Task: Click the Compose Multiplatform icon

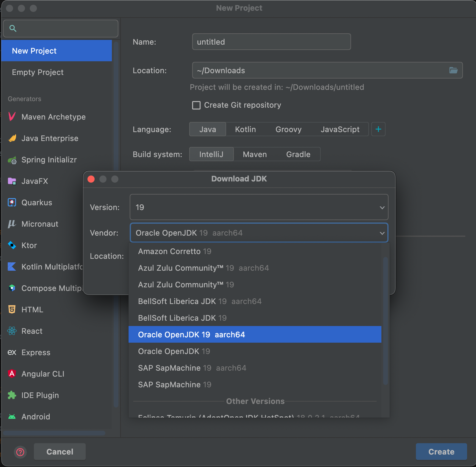Action: 12,288
